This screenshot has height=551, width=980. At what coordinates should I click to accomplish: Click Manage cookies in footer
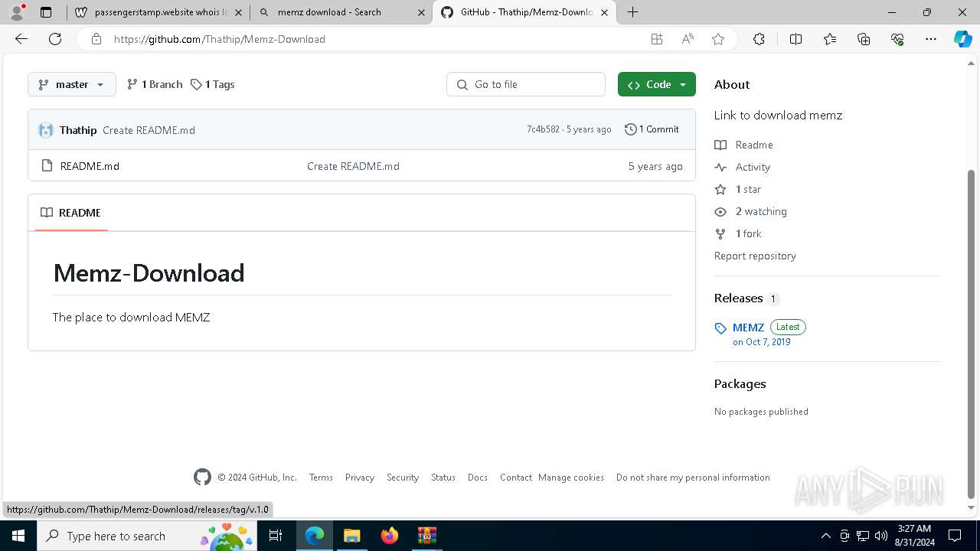pyautogui.click(x=571, y=478)
